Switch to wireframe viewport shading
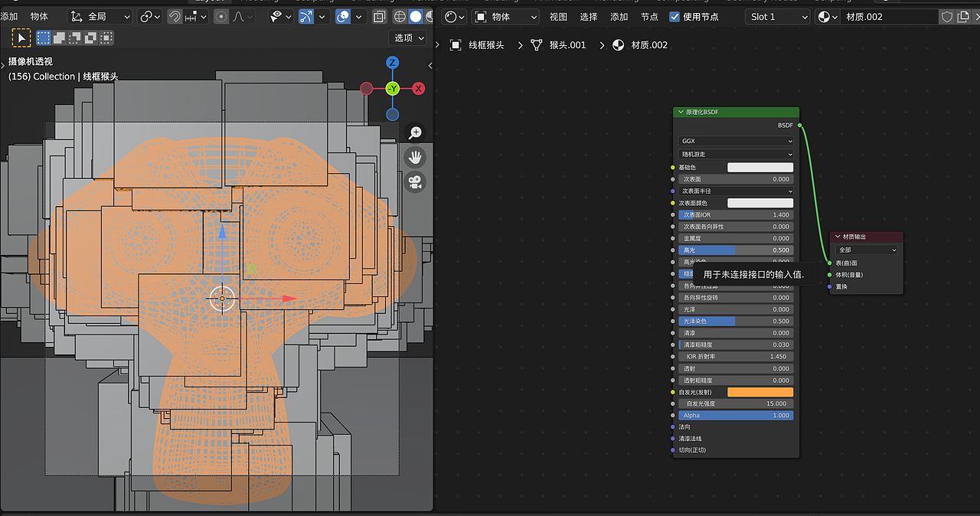Viewport: 980px width, 516px height. (400, 16)
